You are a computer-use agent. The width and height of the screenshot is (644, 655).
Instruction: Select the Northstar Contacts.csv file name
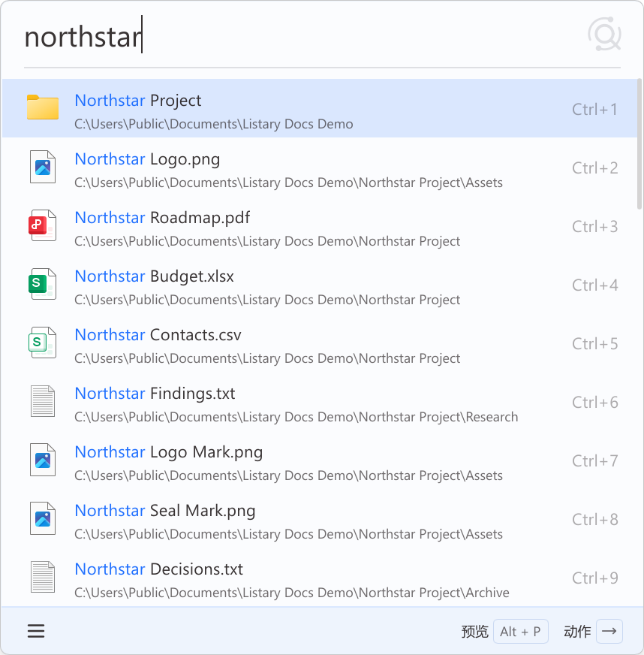158,334
